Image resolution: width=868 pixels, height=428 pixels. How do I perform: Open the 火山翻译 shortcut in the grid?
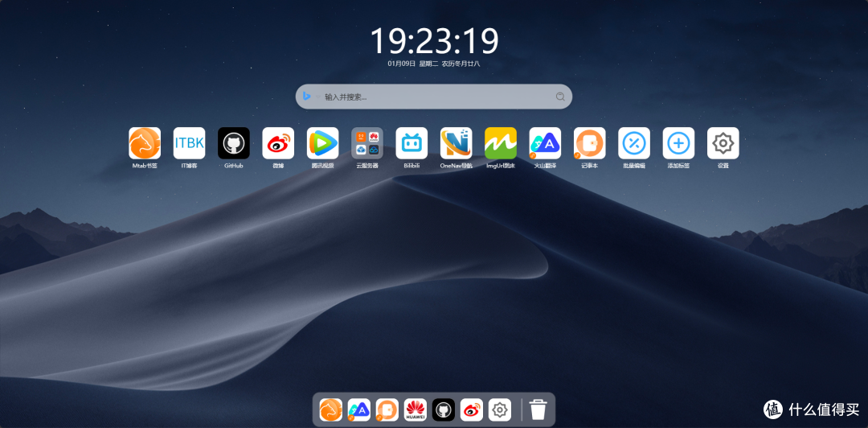[x=545, y=143]
